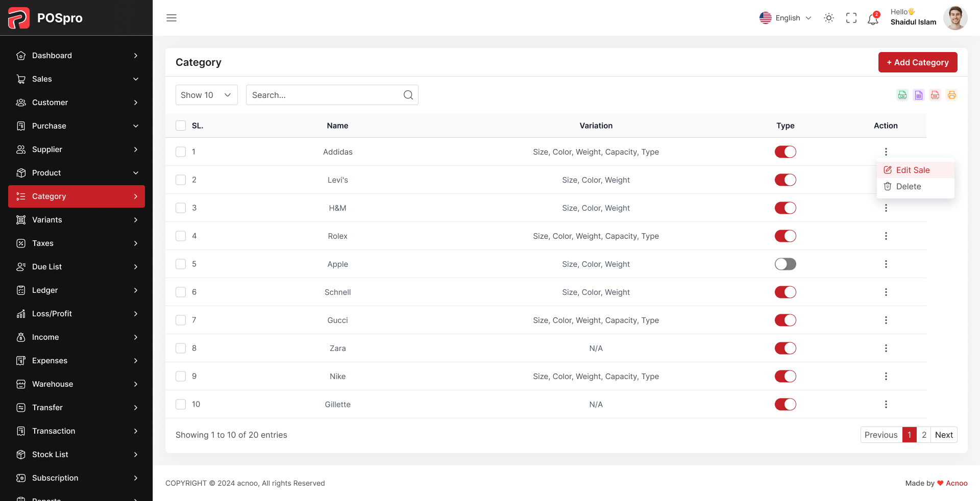The width and height of the screenshot is (980, 501).
Task: Enter fullscreen mode
Action: (x=851, y=18)
